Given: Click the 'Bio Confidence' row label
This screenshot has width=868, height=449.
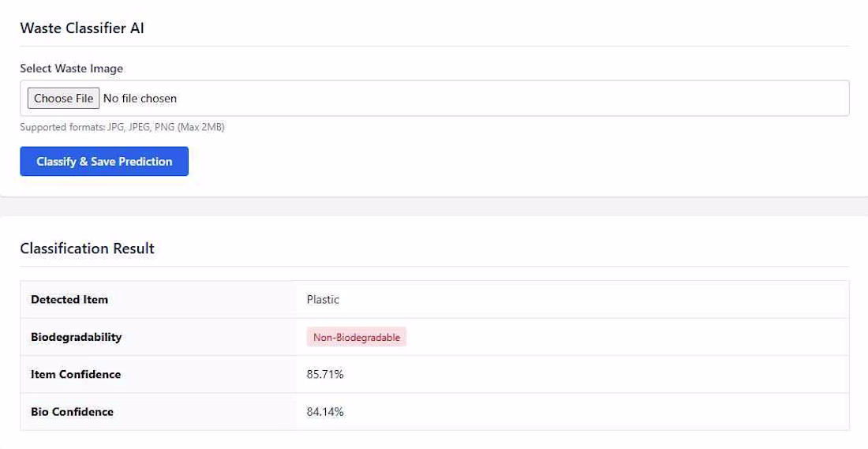Looking at the screenshot, I should (x=72, y=412).
